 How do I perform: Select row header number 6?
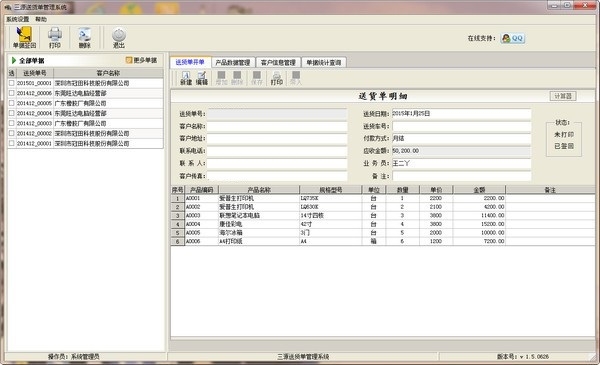(178, 241)
